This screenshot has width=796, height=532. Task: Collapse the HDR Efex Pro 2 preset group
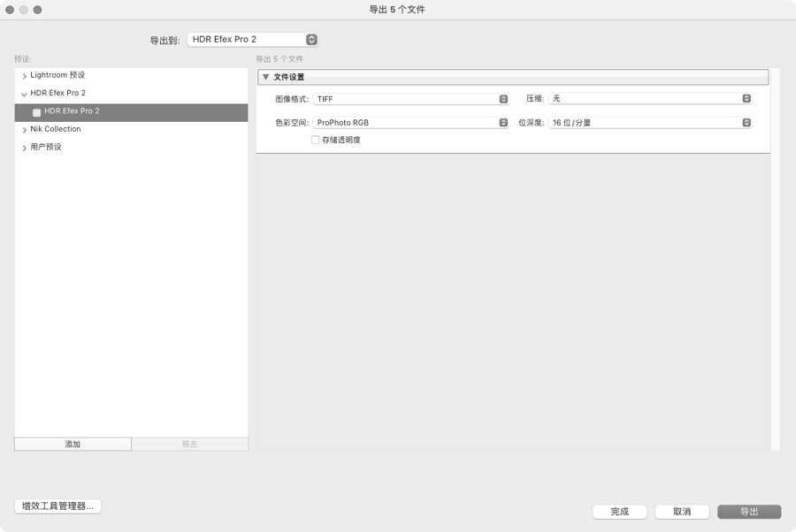click(x=25, y=94)
